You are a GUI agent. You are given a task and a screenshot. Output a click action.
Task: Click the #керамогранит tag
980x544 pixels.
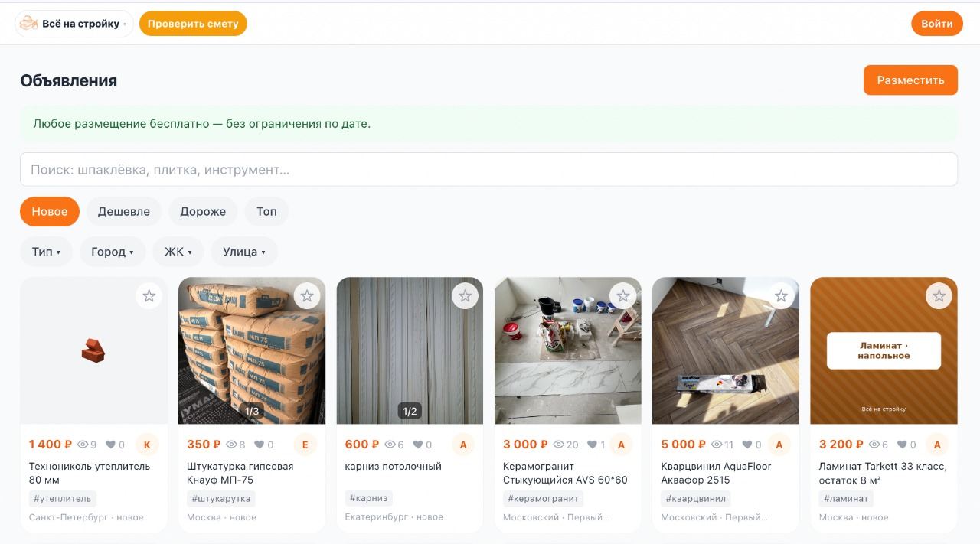point(543,498)
